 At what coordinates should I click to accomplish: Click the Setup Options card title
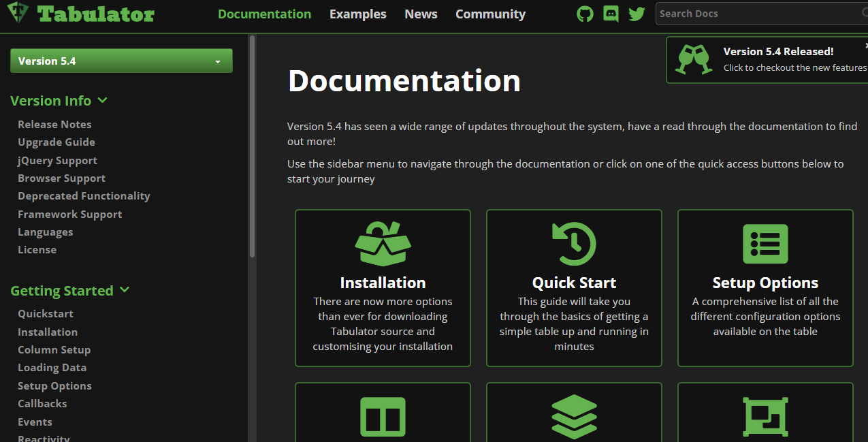[765, 283]
